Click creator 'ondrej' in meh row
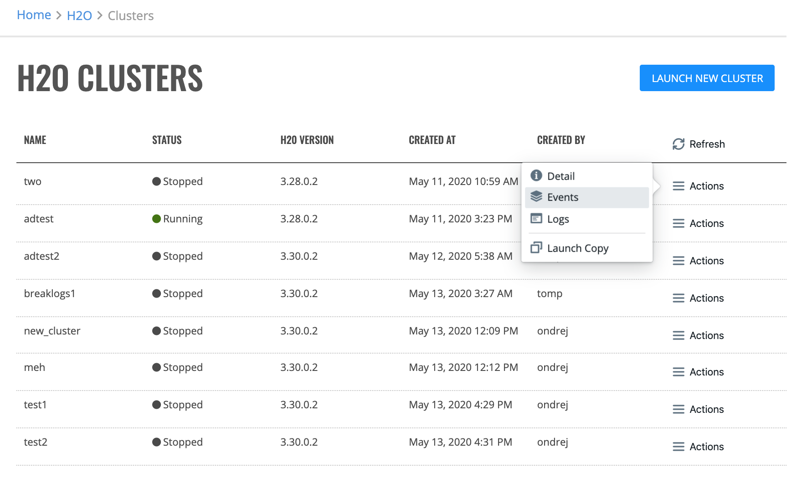 coord(552,367)
